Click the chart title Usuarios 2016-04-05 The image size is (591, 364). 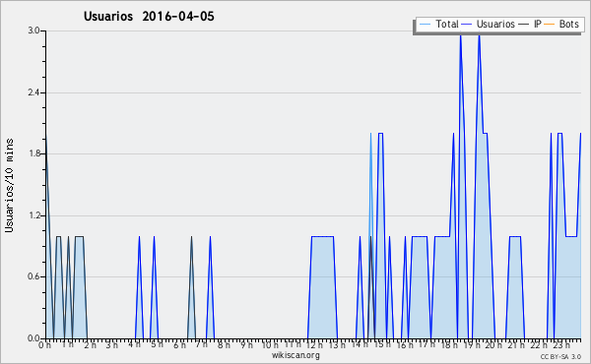[x=149, y=17]
